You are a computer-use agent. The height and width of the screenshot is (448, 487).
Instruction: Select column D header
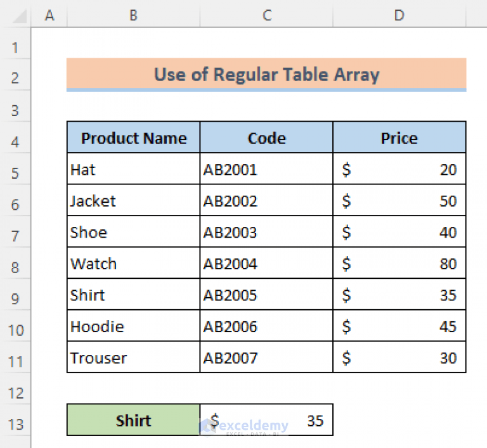tap(399, 15)
